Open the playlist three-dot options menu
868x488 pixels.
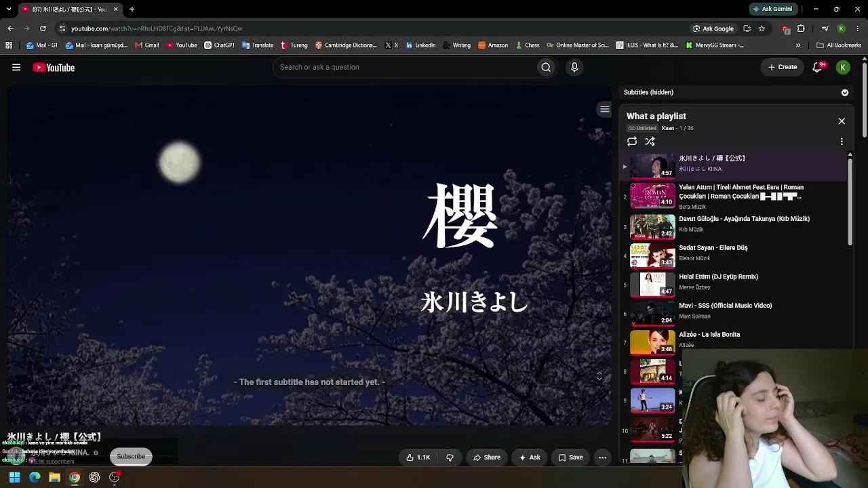click(842, 142)
